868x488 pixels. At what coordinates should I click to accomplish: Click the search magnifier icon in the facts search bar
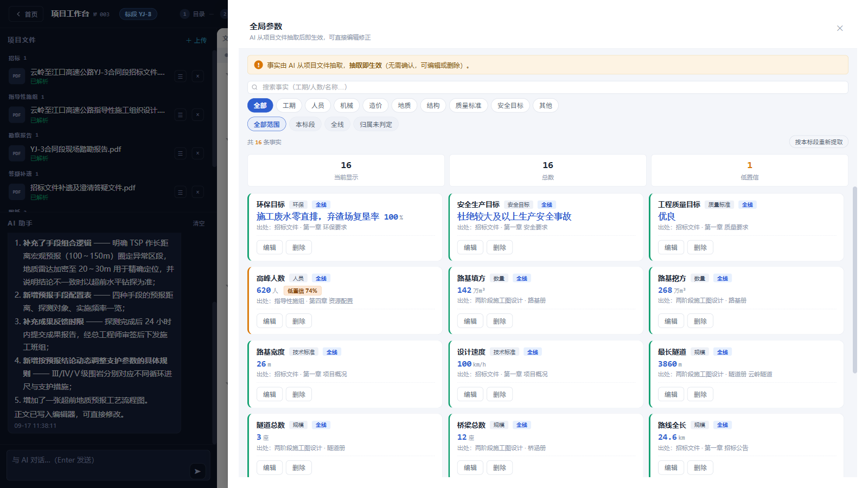point(254,87)
